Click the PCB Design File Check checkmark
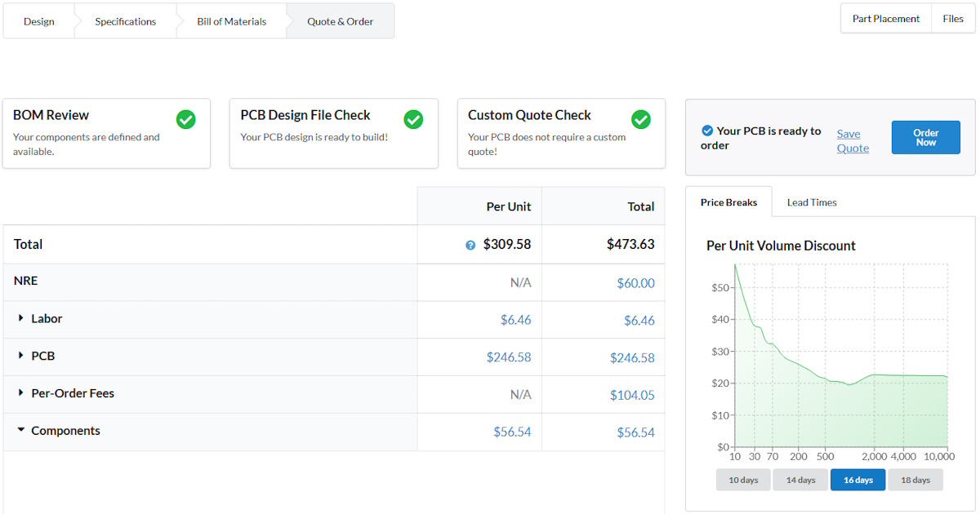 [x=413, y=120]
